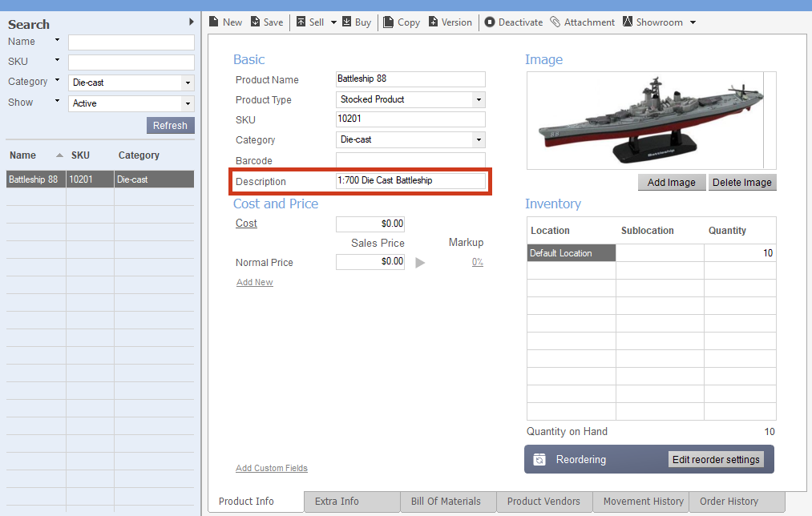Open the Show status combo box
The width and height of the screenshot is (812, 516).
click(131, 103)
